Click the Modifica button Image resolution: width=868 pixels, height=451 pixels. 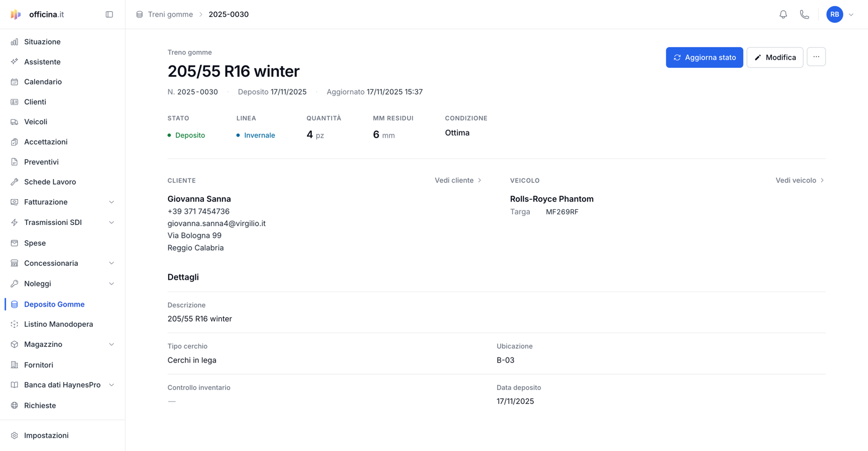(774, 58)
